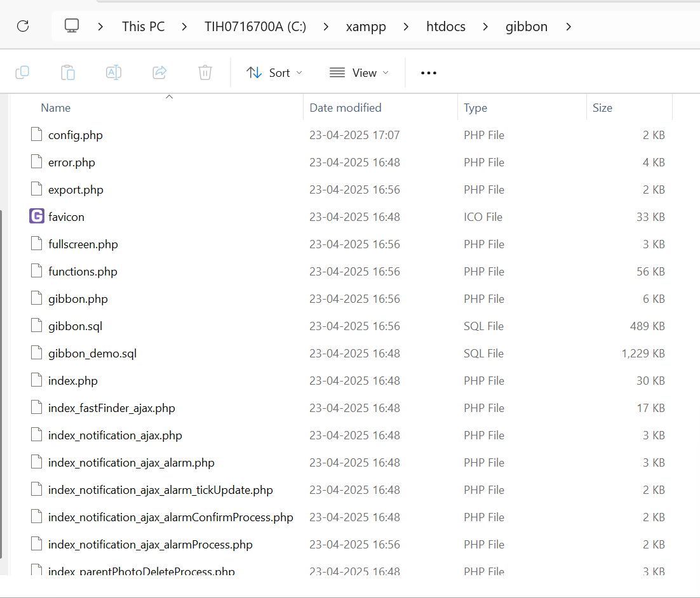Screen dimensions: 700x598
Task: Navigate to htdocs breadcrumb folder
Action: pos(446,27)
